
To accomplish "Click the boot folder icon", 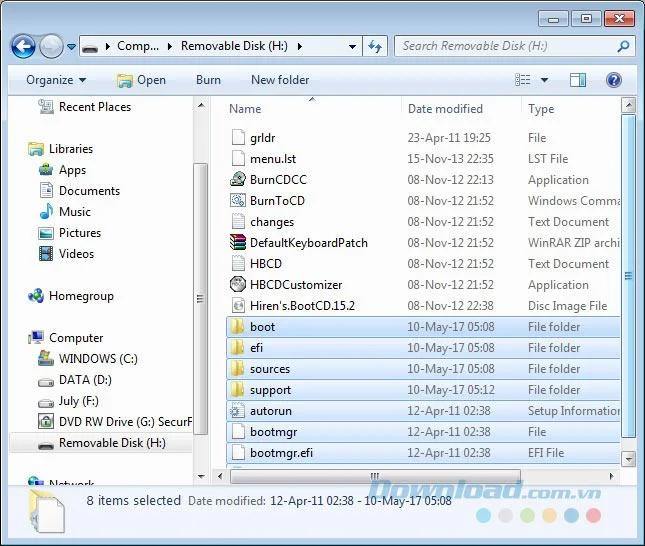I will (237, 327).
